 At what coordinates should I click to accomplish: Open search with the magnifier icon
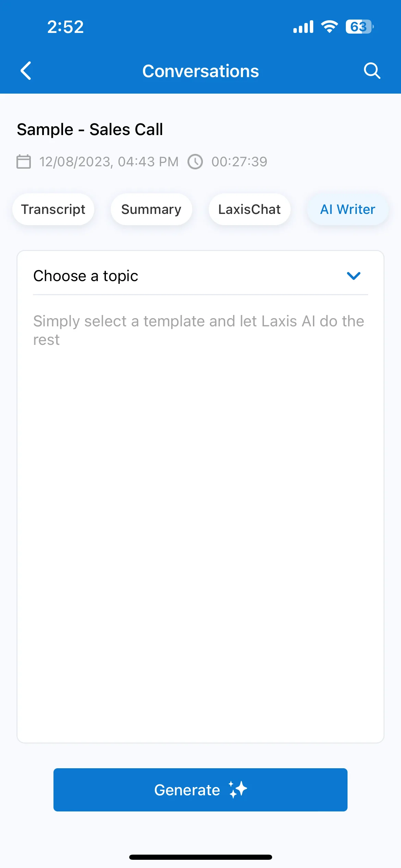coord(372,71)
